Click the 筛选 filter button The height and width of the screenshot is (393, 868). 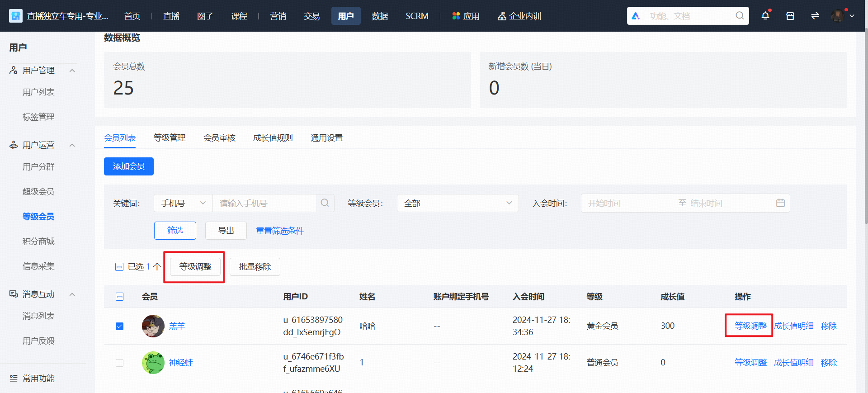point(175,231)
